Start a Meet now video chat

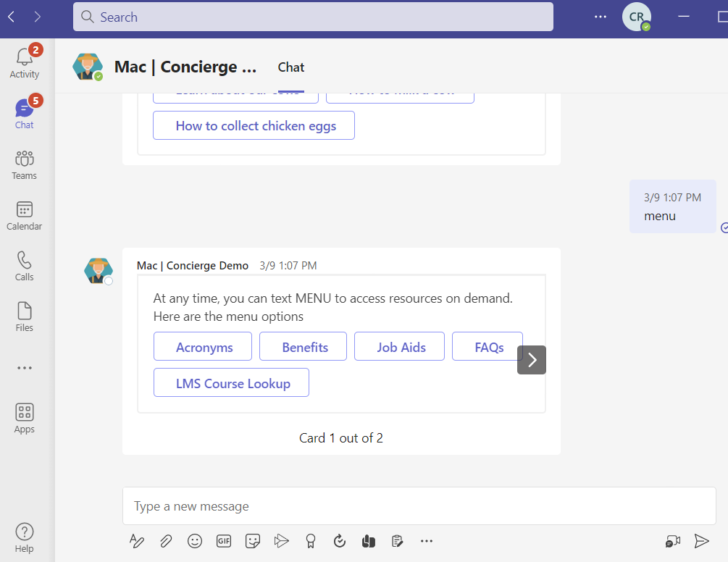673,541
